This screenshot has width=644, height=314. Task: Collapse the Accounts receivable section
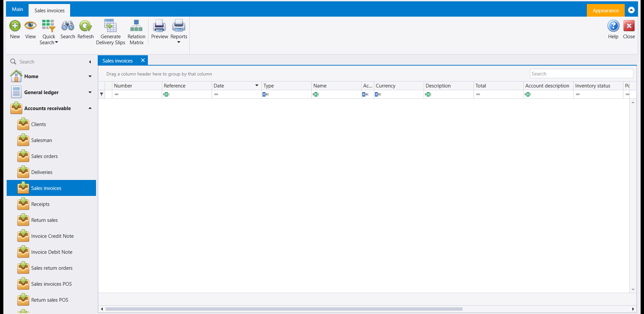click(90, 108)
